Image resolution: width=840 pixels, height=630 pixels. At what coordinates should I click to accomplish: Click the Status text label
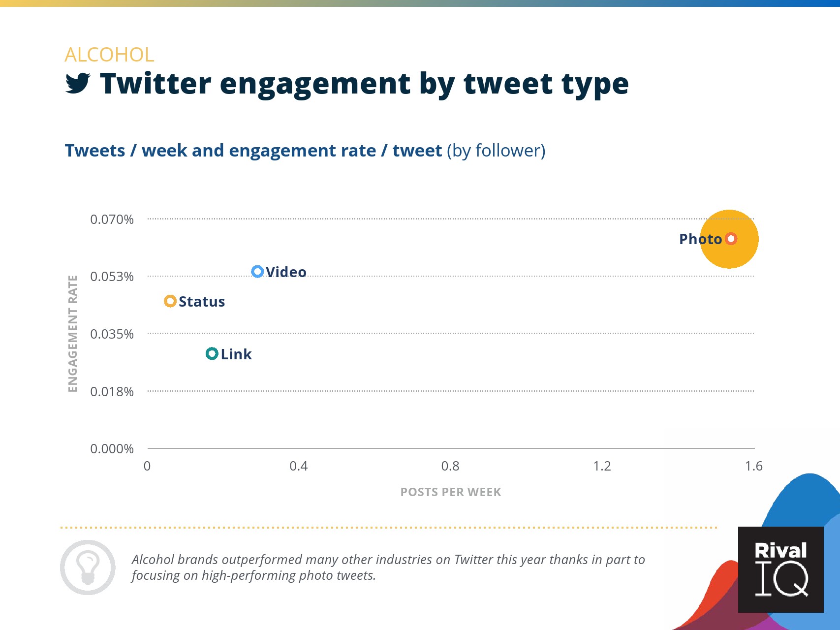202,302
